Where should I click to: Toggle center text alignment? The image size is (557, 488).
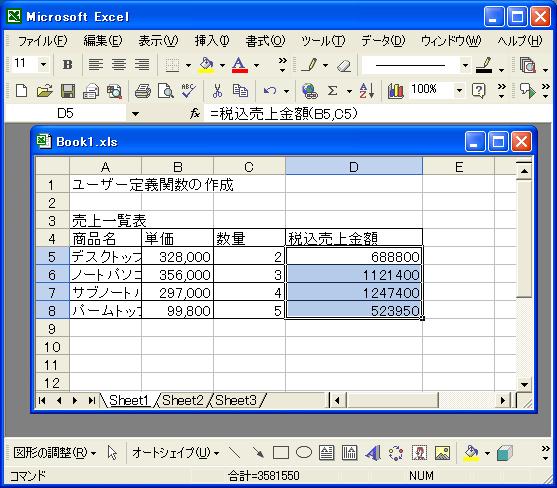click(119, 65)
